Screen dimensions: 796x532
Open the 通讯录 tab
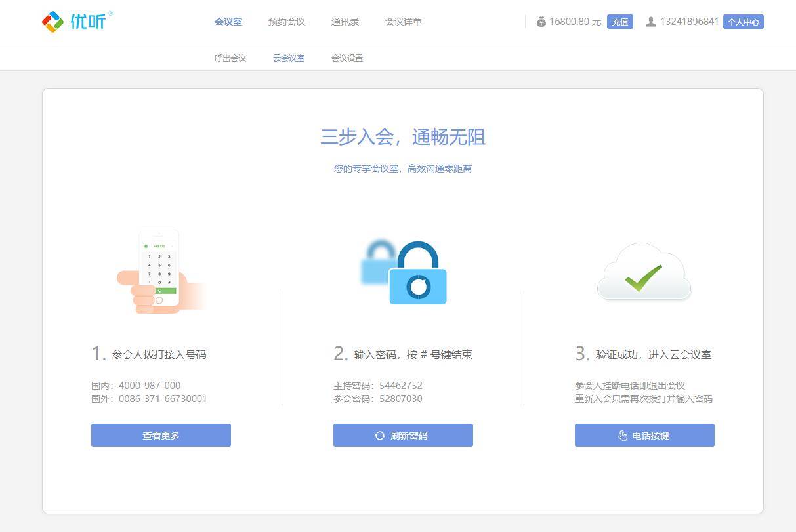coord(345,22)
